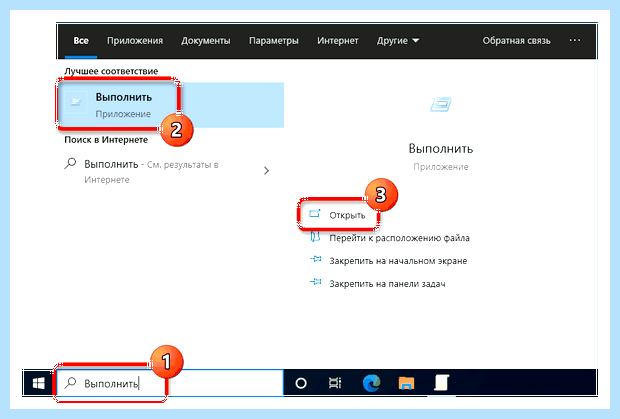Click the Windows Start button
This screenshot has height=419, width=620.
[x=38, y=383]
